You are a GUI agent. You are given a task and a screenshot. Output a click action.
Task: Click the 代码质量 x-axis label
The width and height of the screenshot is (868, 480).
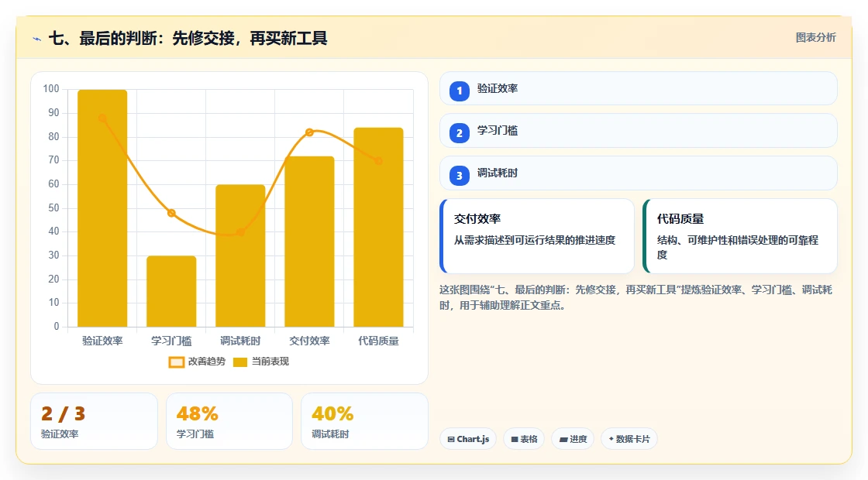pos(379,341)
